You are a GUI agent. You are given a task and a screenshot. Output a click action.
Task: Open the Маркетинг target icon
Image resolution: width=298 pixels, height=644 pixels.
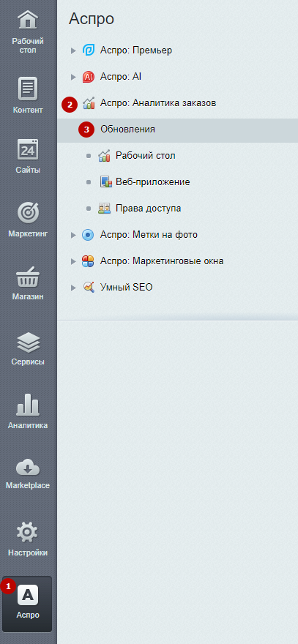28,213
